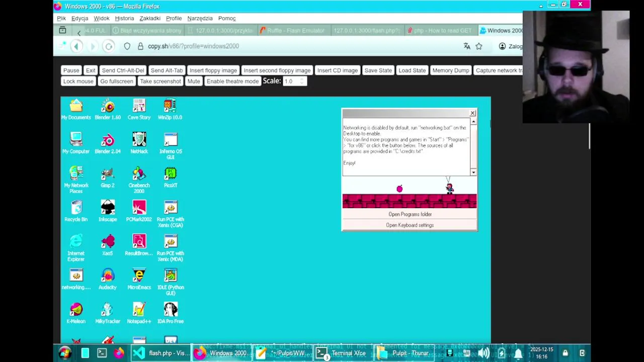The image size is (644, 362).
Task: Open the My Documents desktop icon
Action: pos(76,109)
